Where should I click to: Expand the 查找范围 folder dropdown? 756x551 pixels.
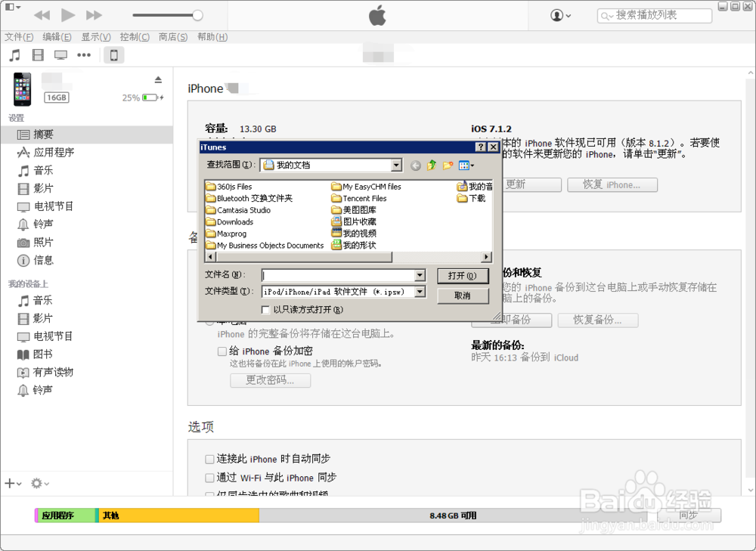coord(396,166)
